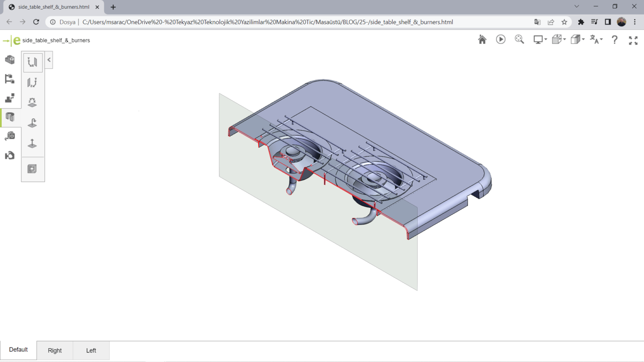This screenshot has width=644, height=362.
Task: Open the view orientation cube dropdown
Action: point(558,39)
